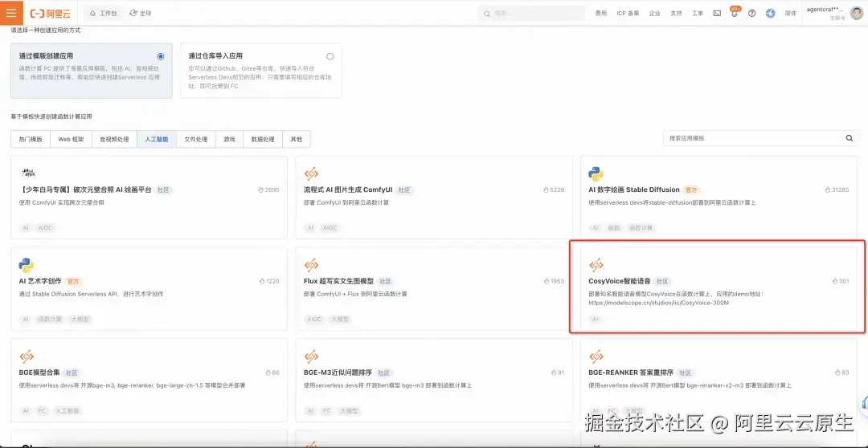Click the 人工智能 tag on BGE模型合集 card

[x=68, y=411]
